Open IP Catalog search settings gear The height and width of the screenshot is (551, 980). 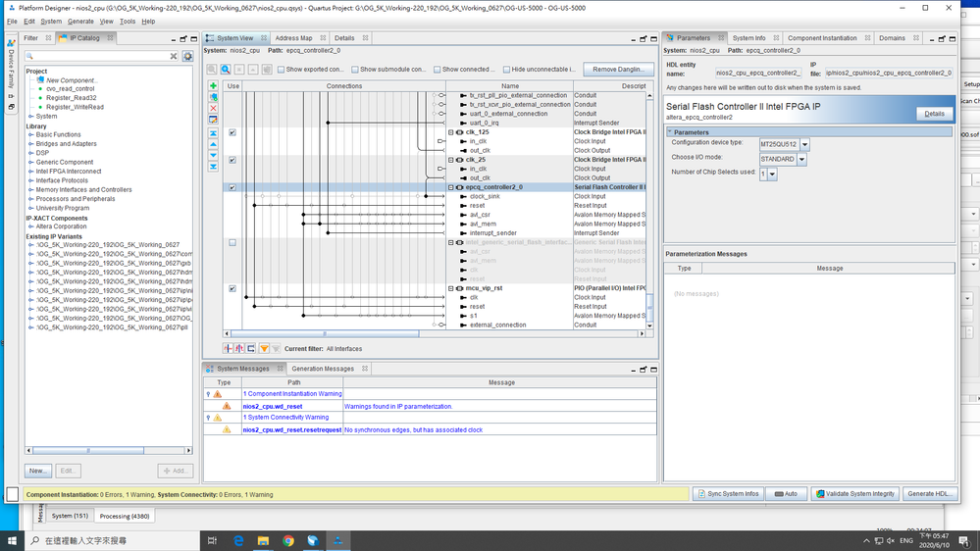[187, 57]
